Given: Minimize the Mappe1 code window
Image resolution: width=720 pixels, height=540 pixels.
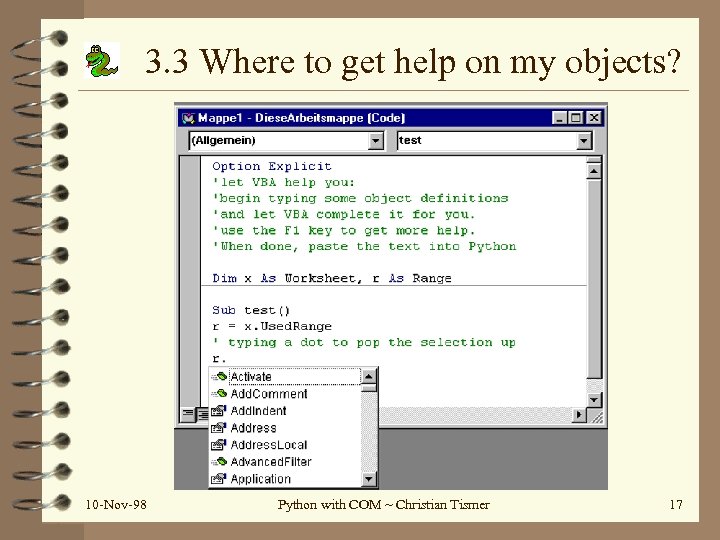Looking at the screenshot, I should pyautogui.click(x=559, y=118).
